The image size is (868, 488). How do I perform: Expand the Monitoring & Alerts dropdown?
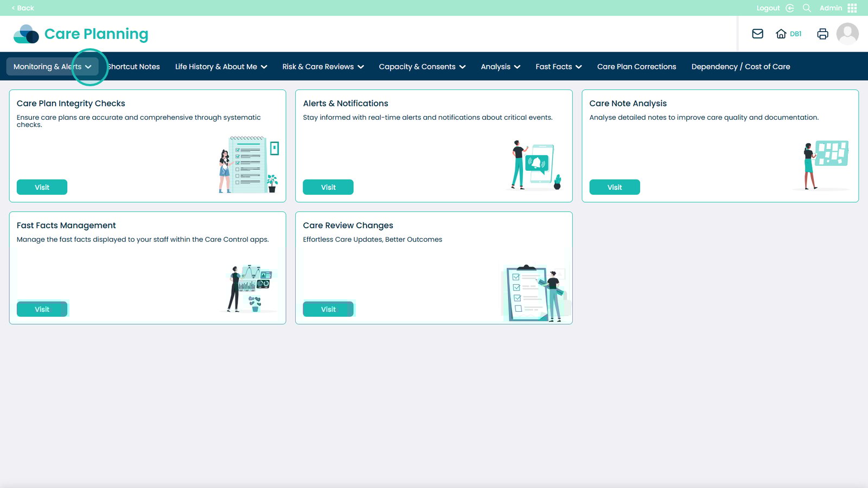pos(52,67)
